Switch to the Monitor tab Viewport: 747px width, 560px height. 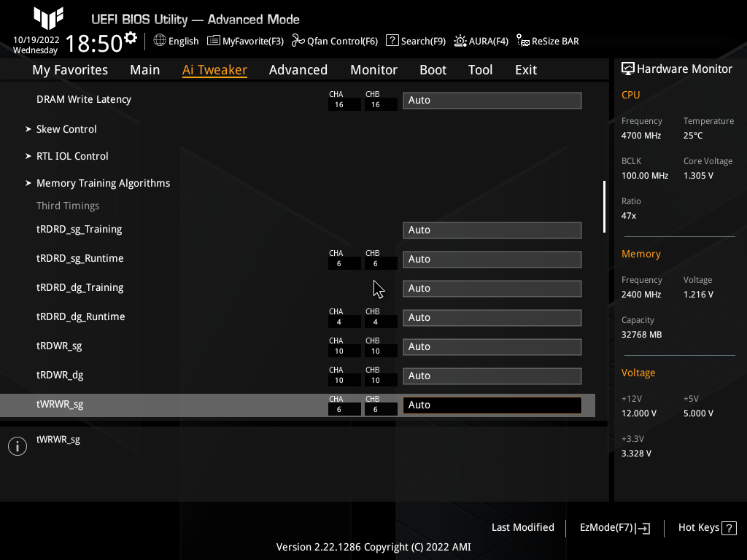click(373, 69)
